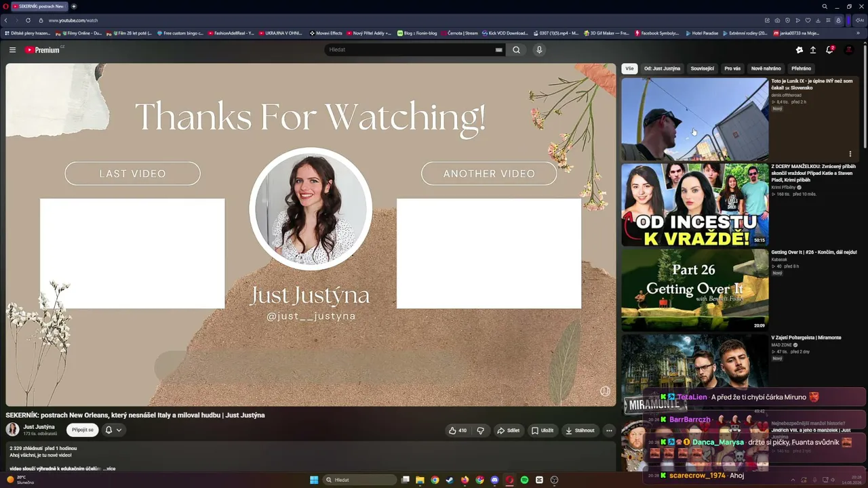This screenshot has height=488, width=868.
Task: Start voice search with the microphone
Action: coord(539,49)
